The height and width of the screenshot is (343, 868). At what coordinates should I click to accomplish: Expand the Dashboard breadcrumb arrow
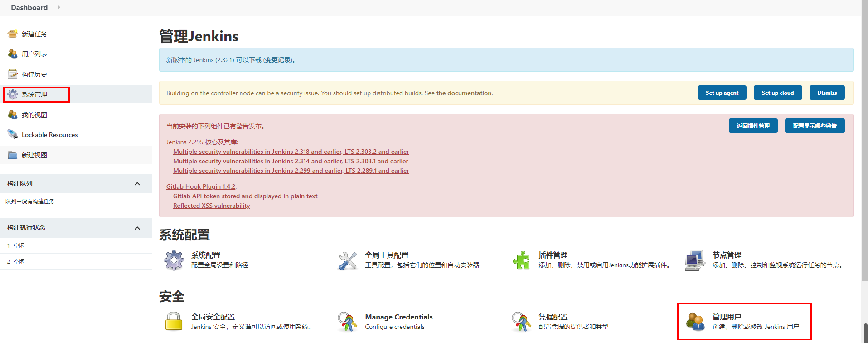[x=59, y=7]
